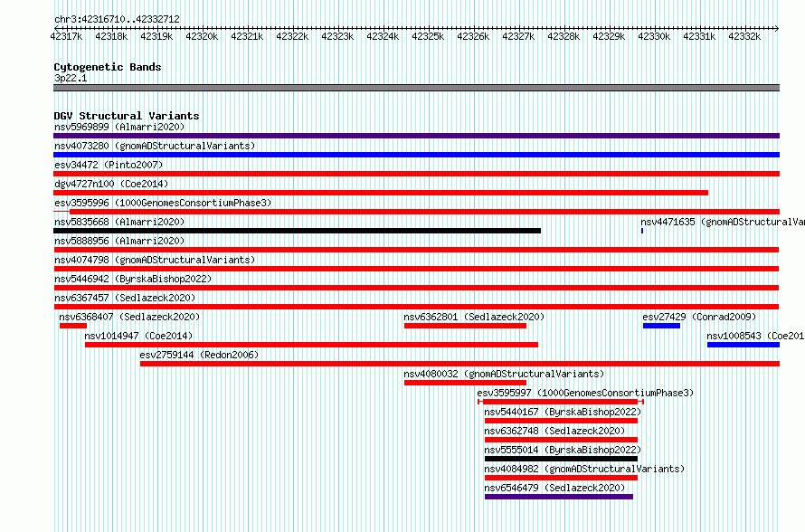Image resolution: width=805 pixels, height=532 pixels.
Task: Open esv3595996 (1000GenomesConsortiumPhase3) label
Action: 163,203
